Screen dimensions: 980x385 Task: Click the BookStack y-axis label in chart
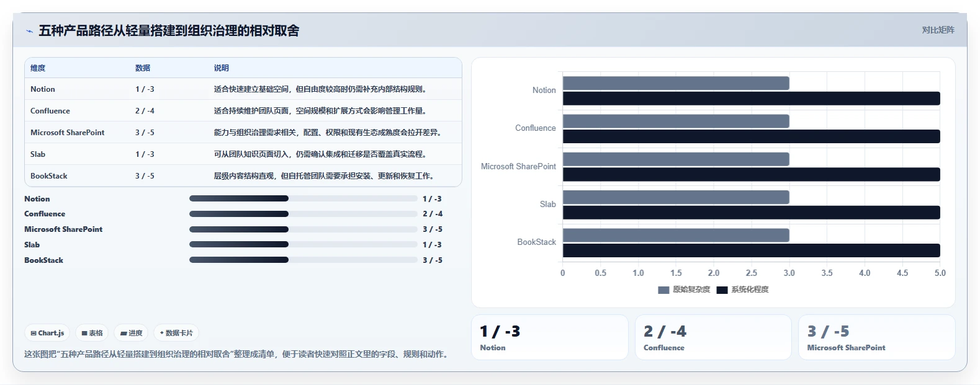click(x=537, y=242)
